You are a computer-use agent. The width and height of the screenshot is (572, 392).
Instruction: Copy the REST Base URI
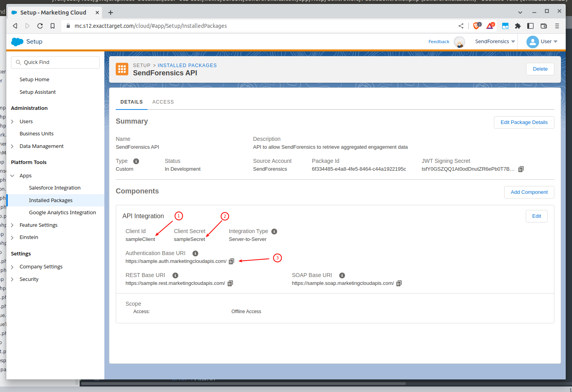pyautogui.click(x=230, y=283)
